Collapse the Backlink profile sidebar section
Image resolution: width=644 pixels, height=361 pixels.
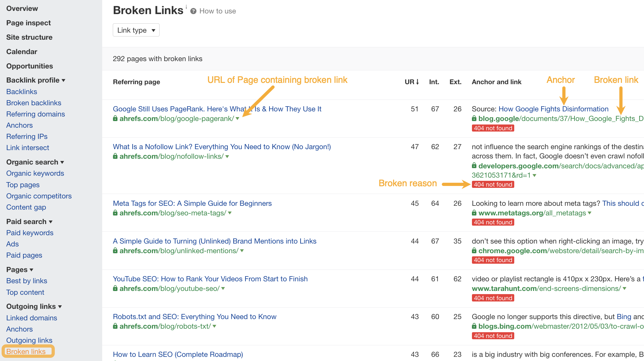(63, 80)
